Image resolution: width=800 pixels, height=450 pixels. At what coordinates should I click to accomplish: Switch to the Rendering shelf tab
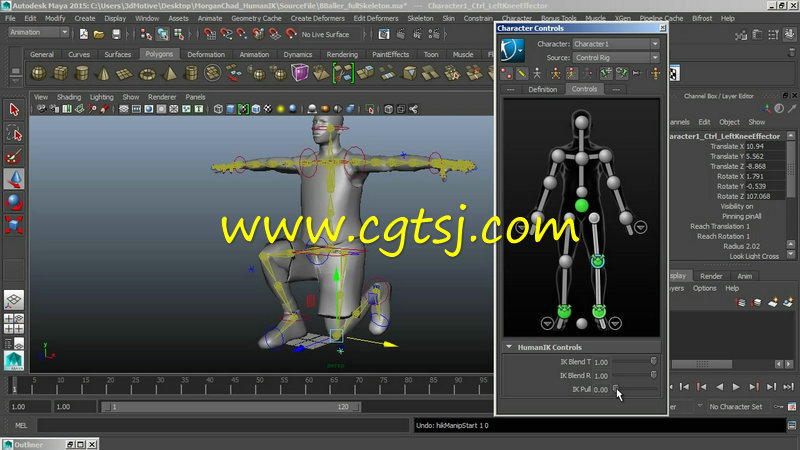point(342,54)
